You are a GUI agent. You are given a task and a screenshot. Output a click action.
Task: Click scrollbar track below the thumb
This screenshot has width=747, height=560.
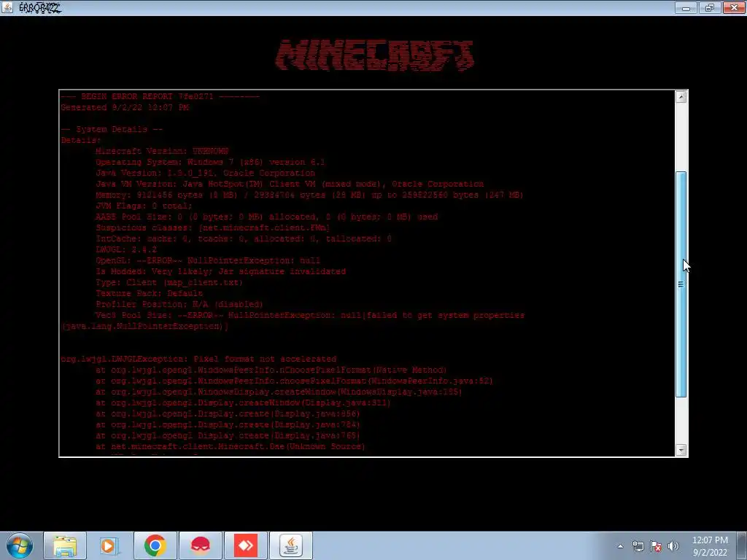click(x=681, y=421)
